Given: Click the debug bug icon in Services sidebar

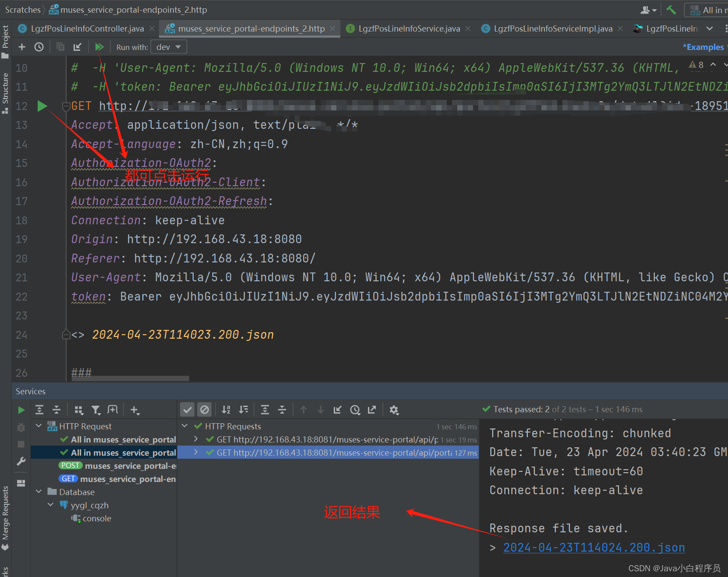Looking at the screenshot, I should 21,427.
